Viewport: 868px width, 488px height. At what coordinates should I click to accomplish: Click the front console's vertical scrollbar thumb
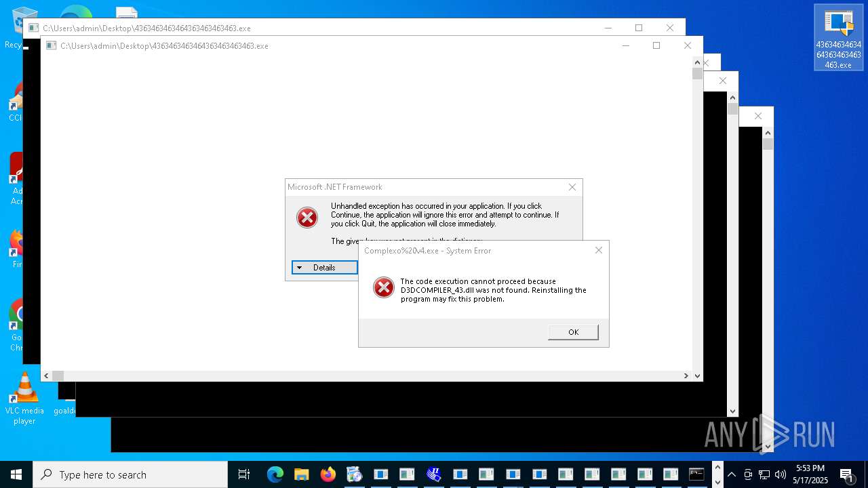coord(697,74)
